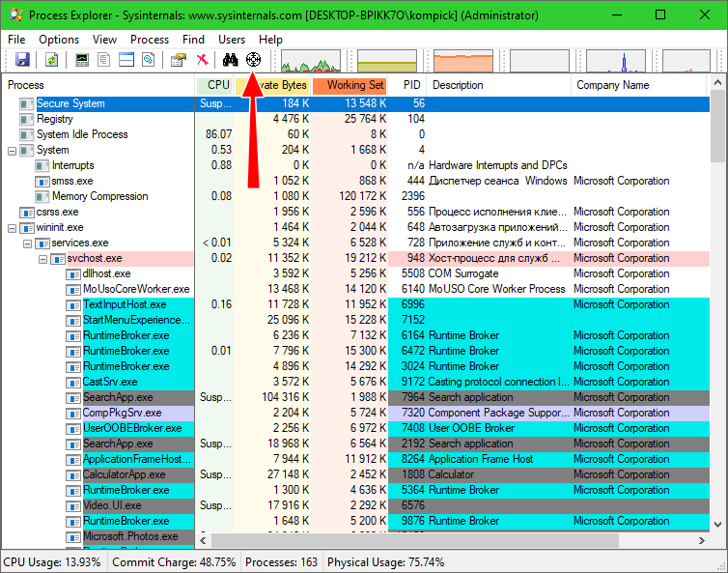The height and width of the screenshot is (573, 728).
Task: Collapse the wininit.exe tree node
Action: click(x=13, y=228)
